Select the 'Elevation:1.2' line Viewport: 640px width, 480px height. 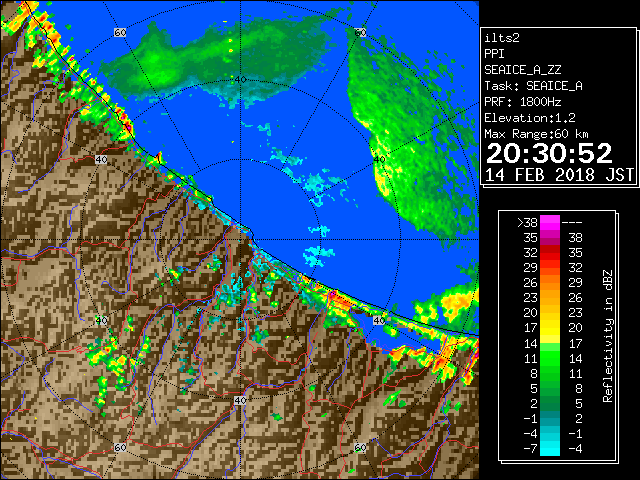[x=530, y=118]
